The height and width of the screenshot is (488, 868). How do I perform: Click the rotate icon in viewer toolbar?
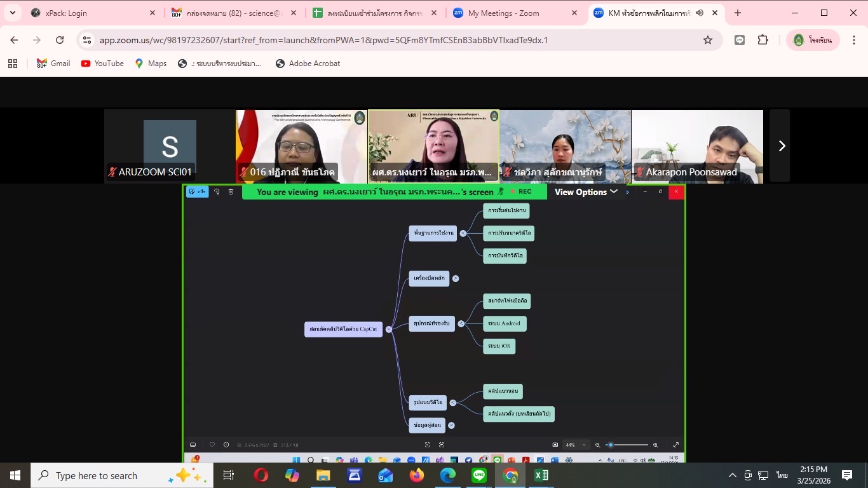217,191
